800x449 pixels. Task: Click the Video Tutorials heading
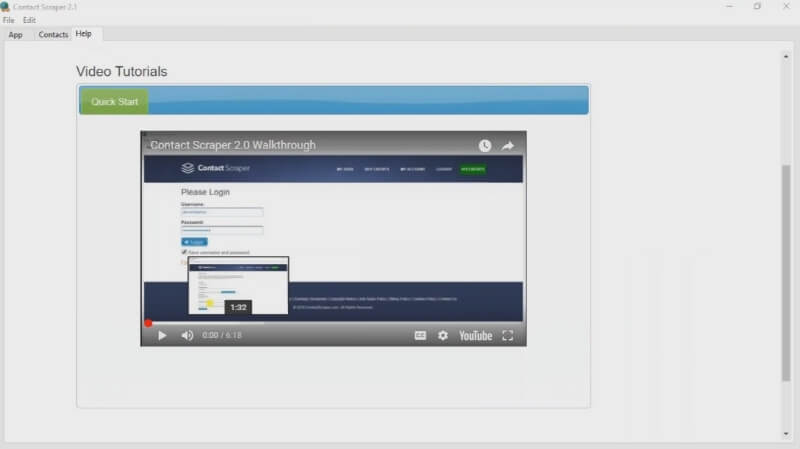click(x=121, y=71)
